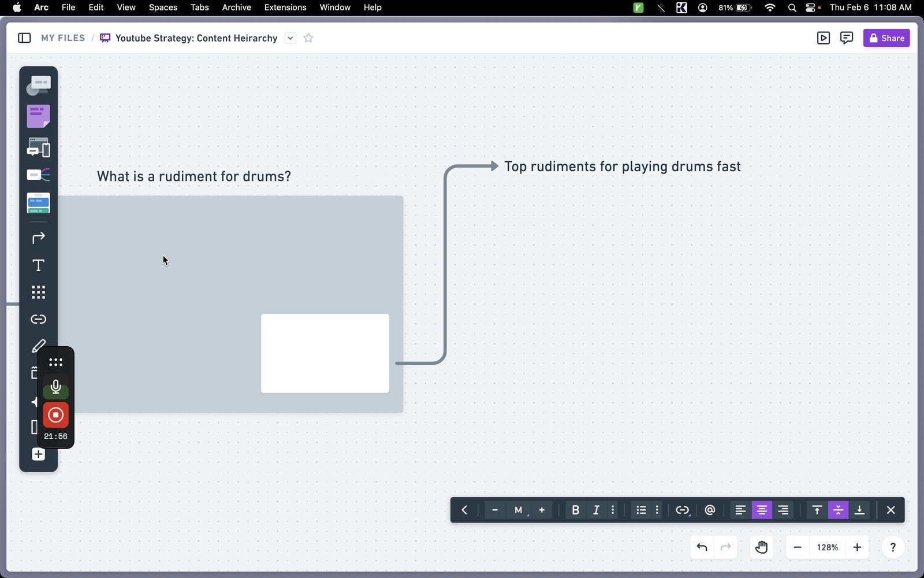Select the speech bubble comment tool in left toolbar
924x578 pixels.
[38, 86]
